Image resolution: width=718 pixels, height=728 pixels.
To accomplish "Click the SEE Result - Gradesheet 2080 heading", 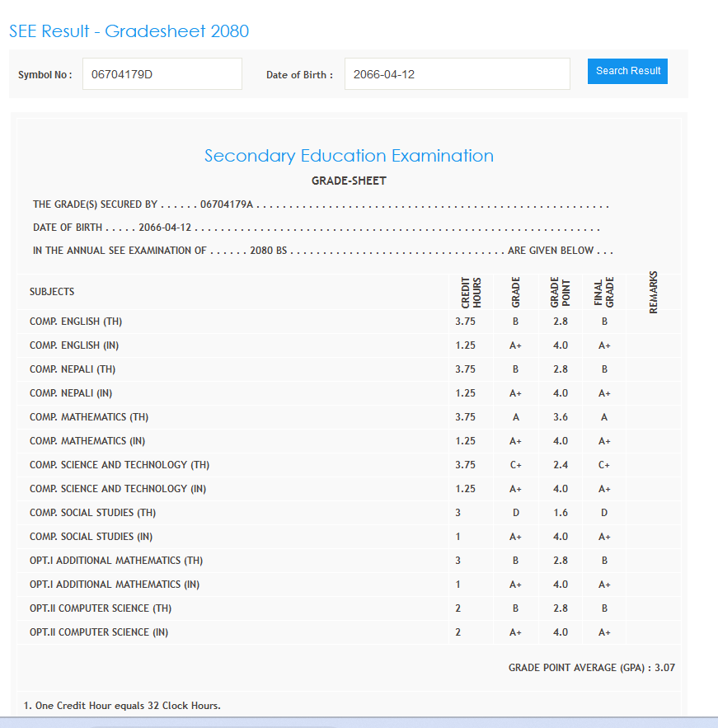I will click(x=129, y=31).
